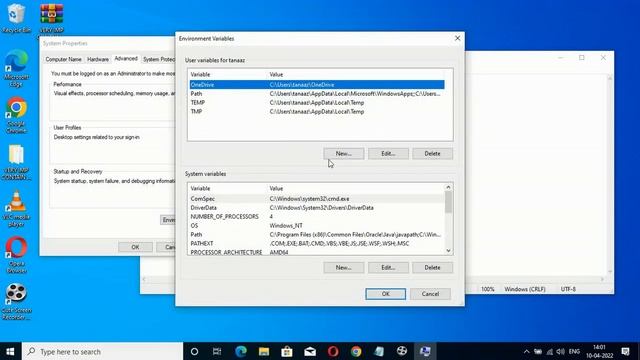Screen dimensions: 640x360
Task: Cancel the Environment Variables dialog
Action: [x=430, y=294]
